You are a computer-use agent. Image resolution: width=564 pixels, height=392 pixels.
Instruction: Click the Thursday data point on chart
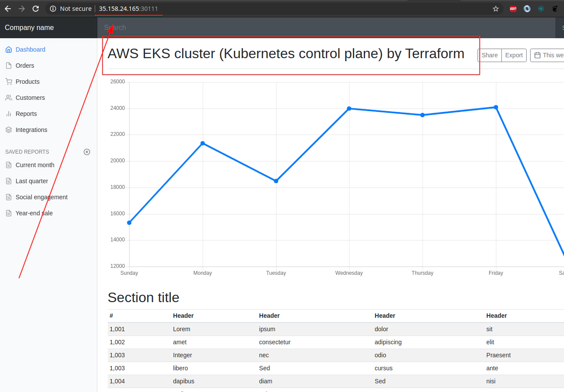pos(422,115)
